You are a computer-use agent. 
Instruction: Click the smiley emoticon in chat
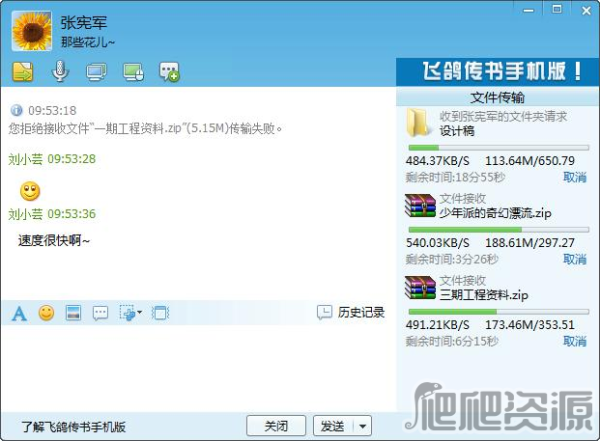pos(30,191)
